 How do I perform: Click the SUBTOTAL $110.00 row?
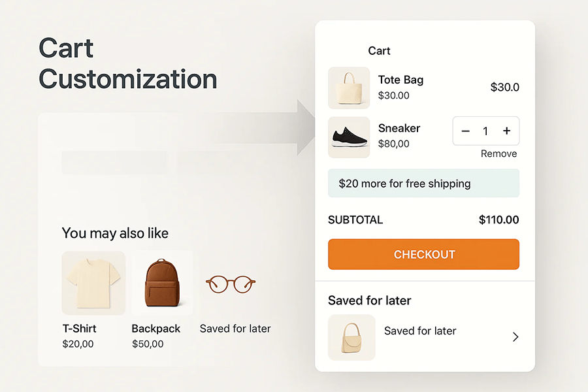point(423,220)
